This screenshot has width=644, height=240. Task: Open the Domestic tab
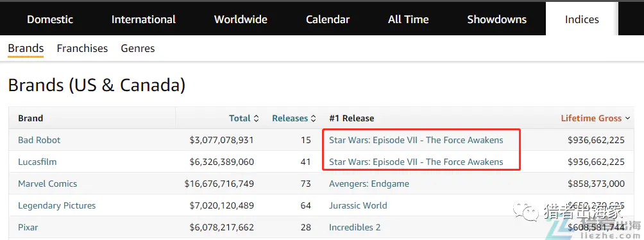(x=50, y=19)
